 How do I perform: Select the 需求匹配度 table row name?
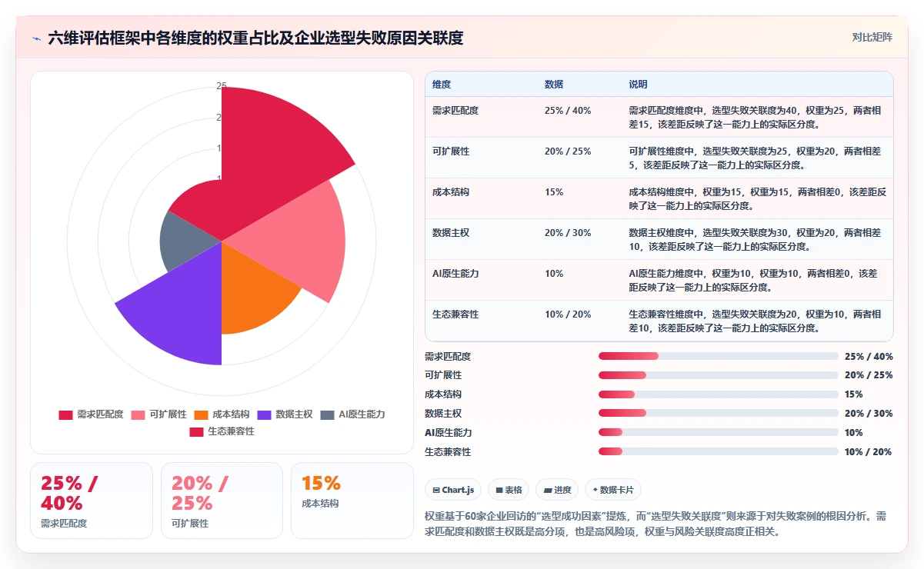pos(455,111)
